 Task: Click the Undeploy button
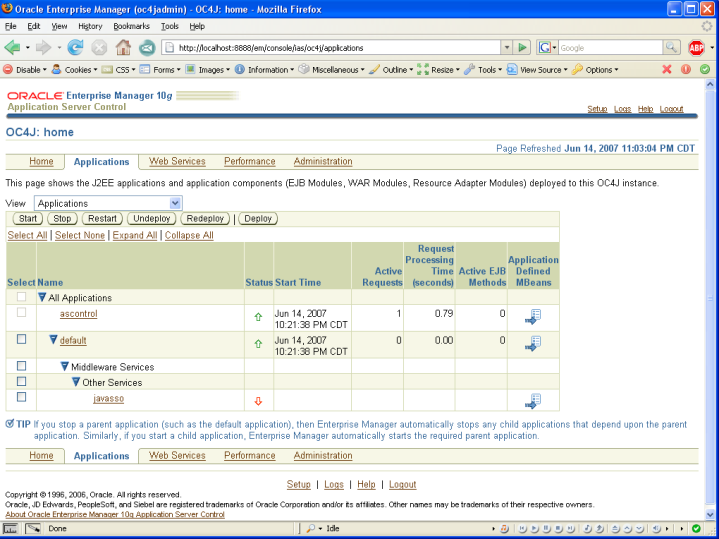151,219
